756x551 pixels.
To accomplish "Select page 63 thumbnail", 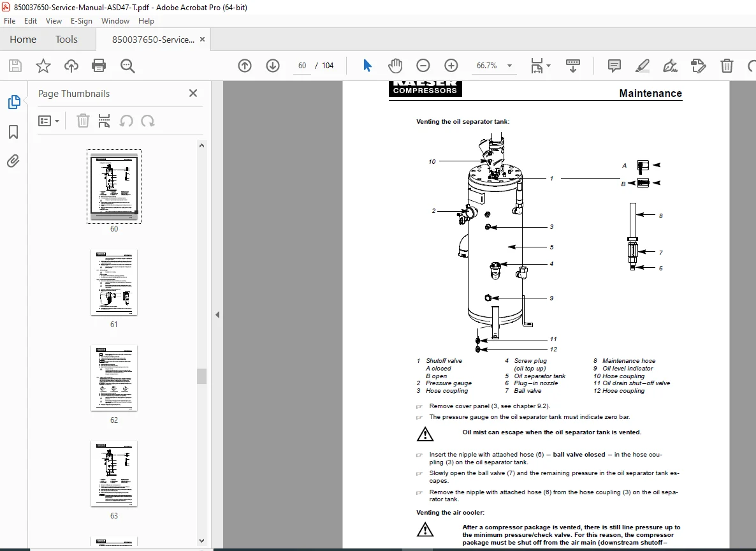I will (114, 474).
